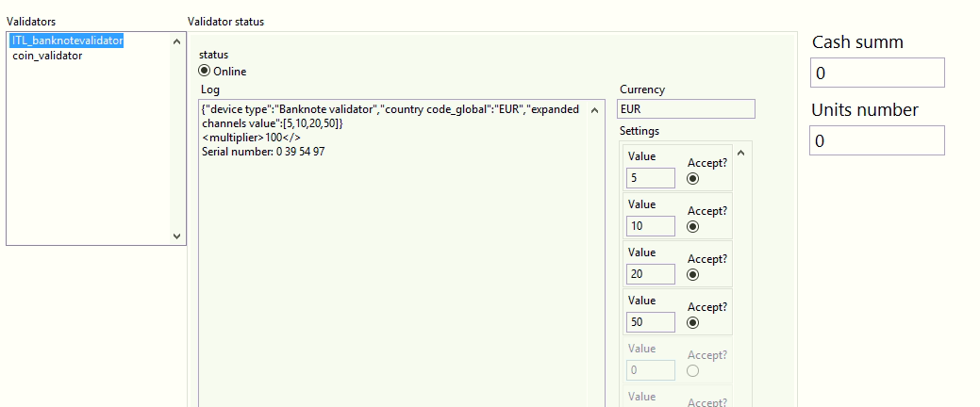
Task: Select ITL_banknotevalidator in Validators list
Action: coord(67,41)
